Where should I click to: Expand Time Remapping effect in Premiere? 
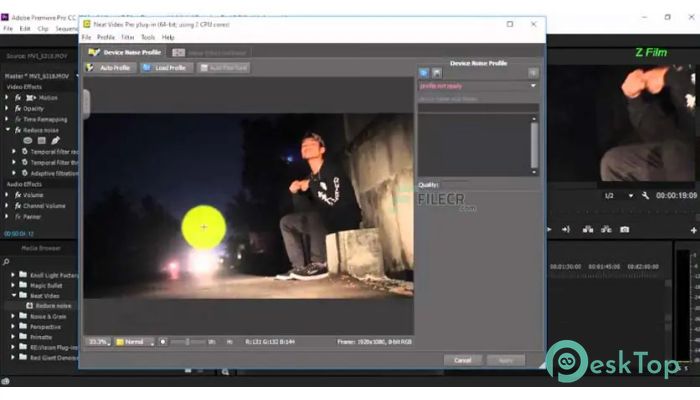click(x=7, y=119)
